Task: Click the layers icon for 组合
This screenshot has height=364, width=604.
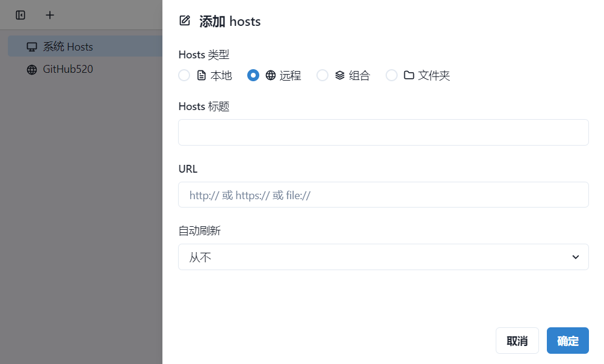Action: [340, 75]
